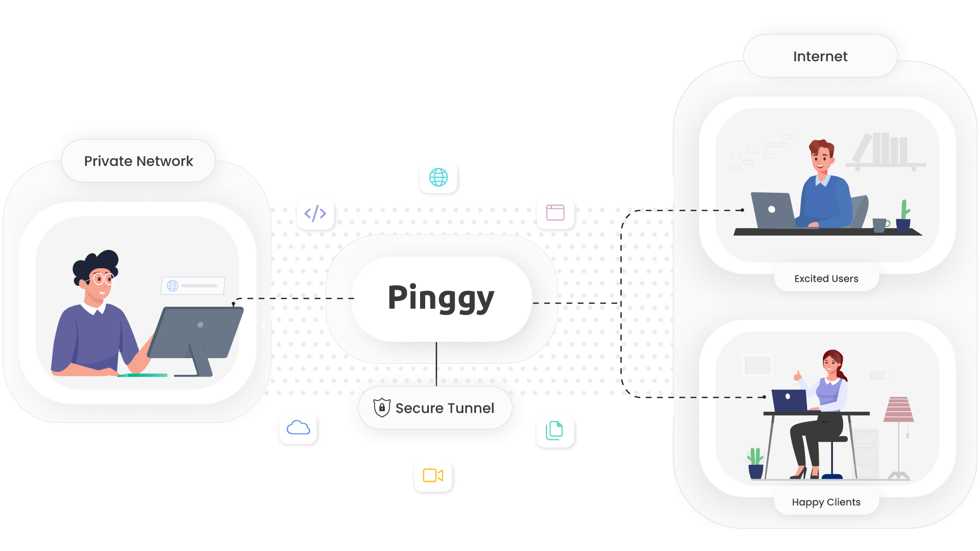
Task: Select the code/HTML bracket icon
Action: click(x=315, y=214)
